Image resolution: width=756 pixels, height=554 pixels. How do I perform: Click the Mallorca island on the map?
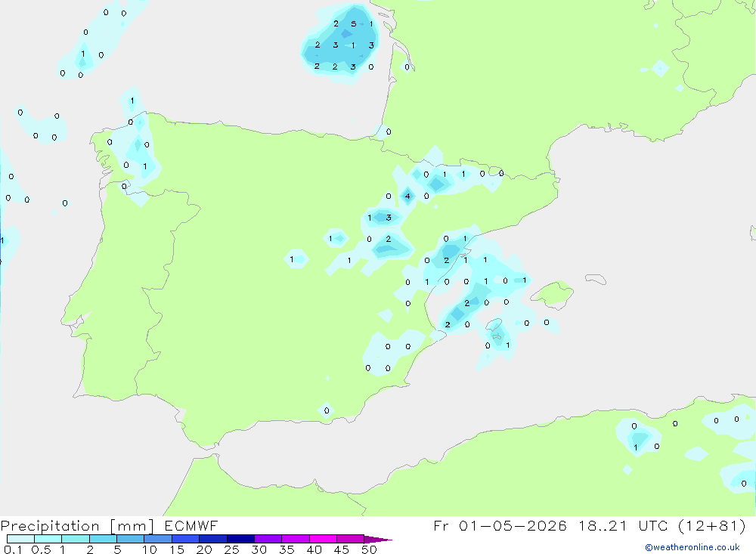click(553, 293)
